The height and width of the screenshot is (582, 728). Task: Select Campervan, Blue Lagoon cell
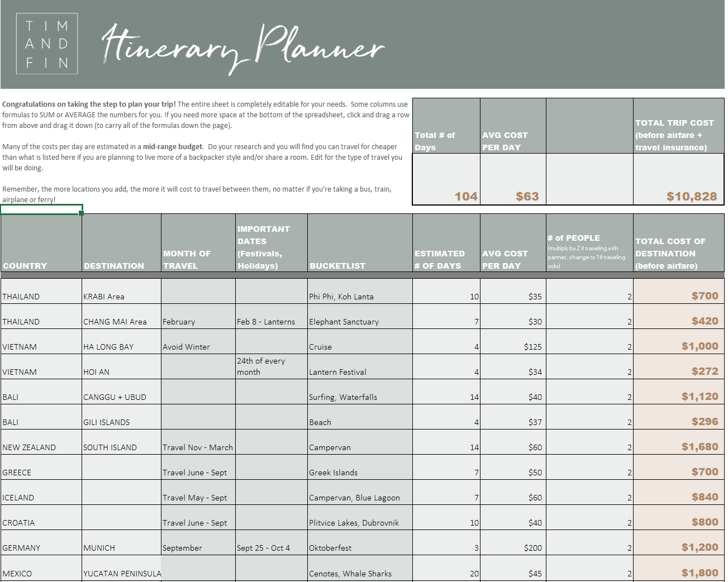(x=360, y=492)
